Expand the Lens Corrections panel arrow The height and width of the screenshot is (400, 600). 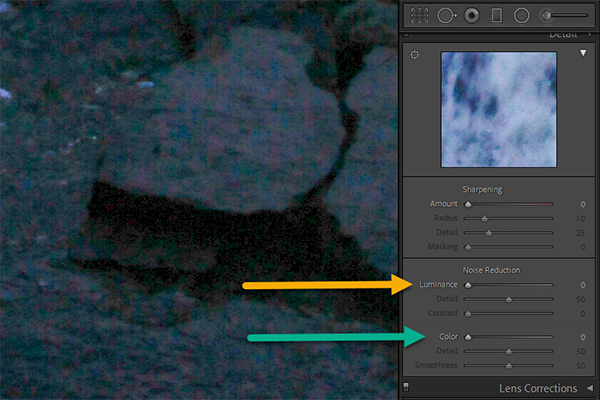590,388
